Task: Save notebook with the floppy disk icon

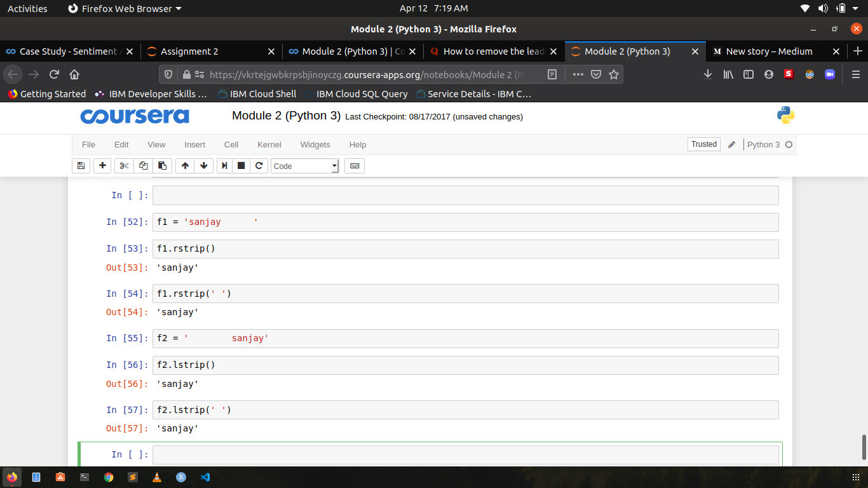Action: 81,166
